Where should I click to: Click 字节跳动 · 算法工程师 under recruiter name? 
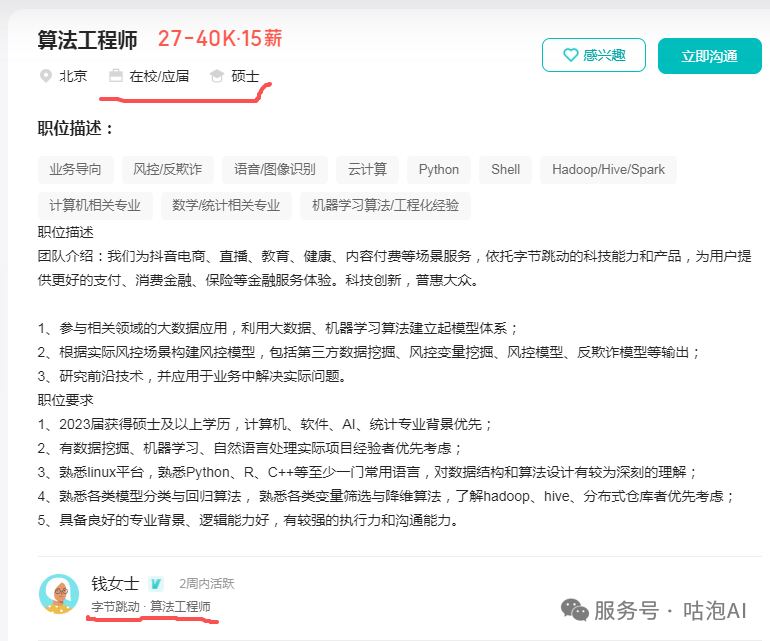tap(151, 607)
